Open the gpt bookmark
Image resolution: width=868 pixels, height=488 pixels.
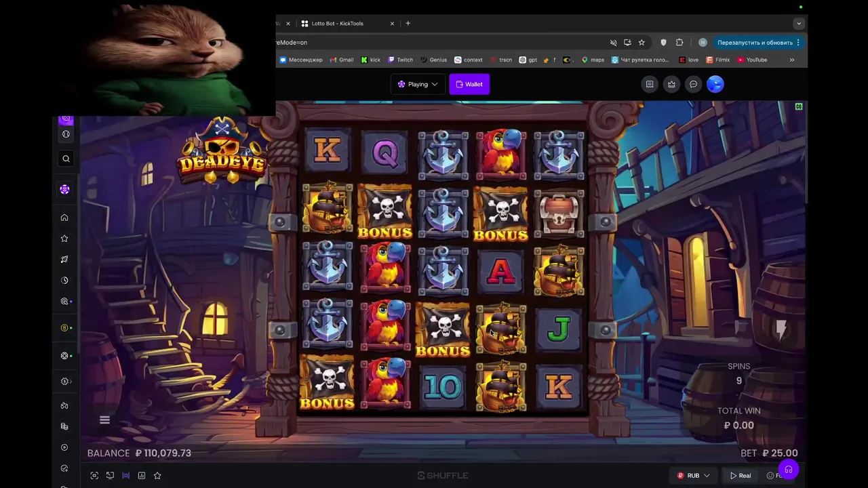pos(528,60)
